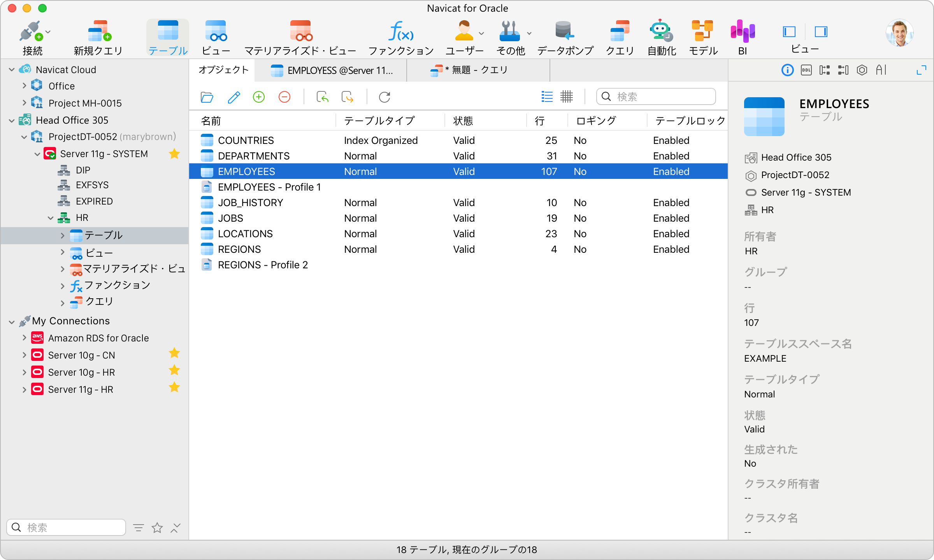Open the Model (モデル) icon
This screenshot has height=560, width=934.
[702, 31]
